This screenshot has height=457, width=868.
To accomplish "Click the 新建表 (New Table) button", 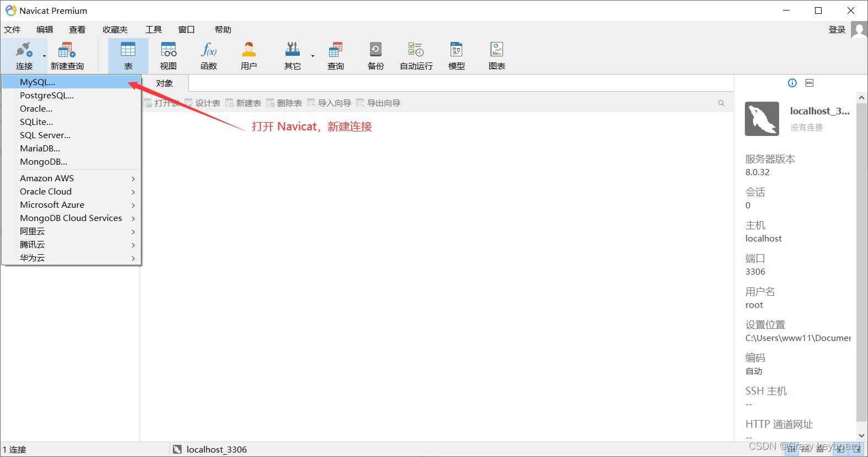I will 244,103.
